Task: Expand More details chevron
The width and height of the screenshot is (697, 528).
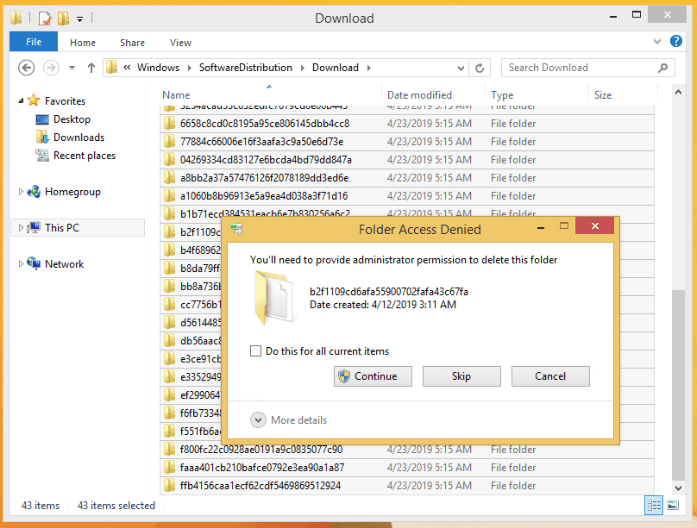Action: (x=258, y=420)
